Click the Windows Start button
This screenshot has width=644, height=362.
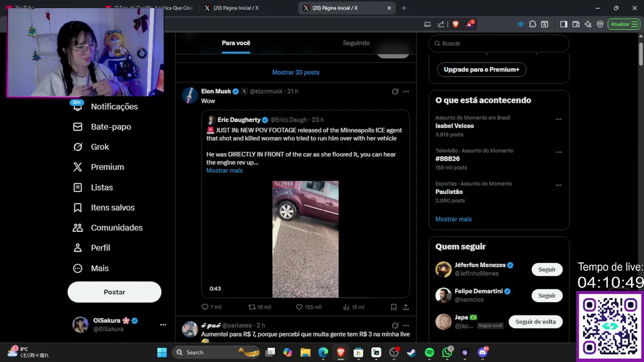point(162,352)
